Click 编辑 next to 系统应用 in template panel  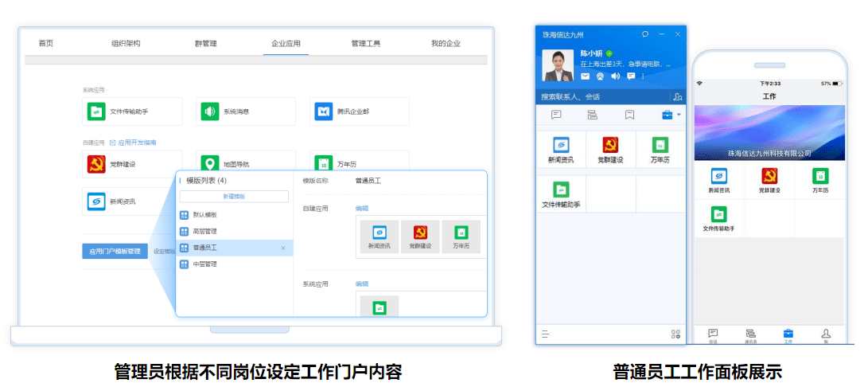click(361, 283)
